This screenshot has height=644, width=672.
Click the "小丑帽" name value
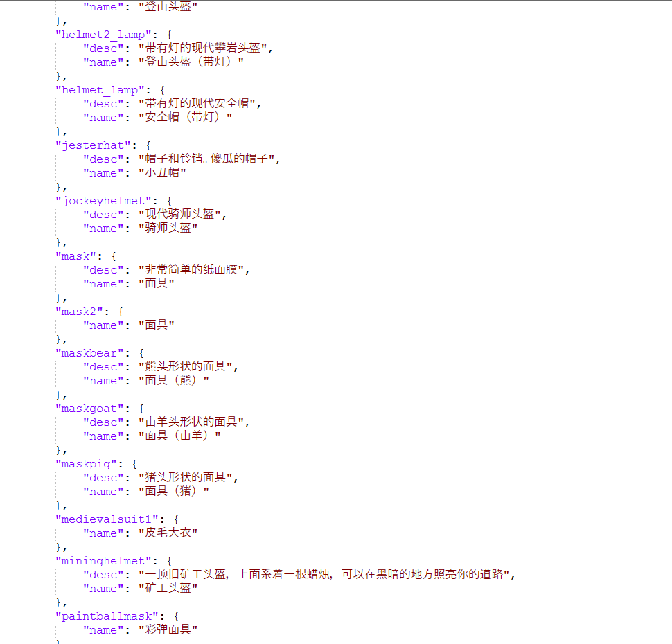[162, 173]
